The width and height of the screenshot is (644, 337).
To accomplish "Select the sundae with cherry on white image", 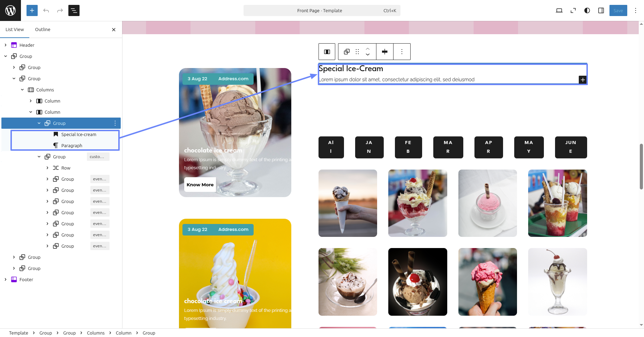I will click(557, 282).
